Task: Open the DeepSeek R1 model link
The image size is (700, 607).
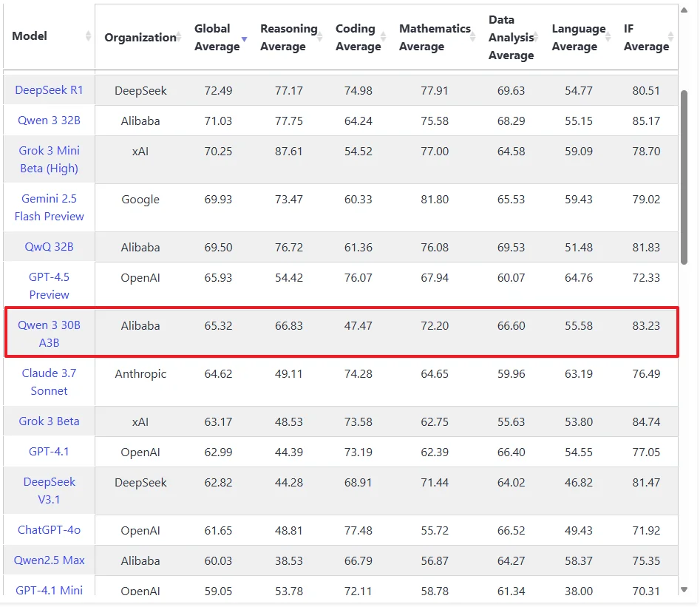Action: [x=49, y=90]
